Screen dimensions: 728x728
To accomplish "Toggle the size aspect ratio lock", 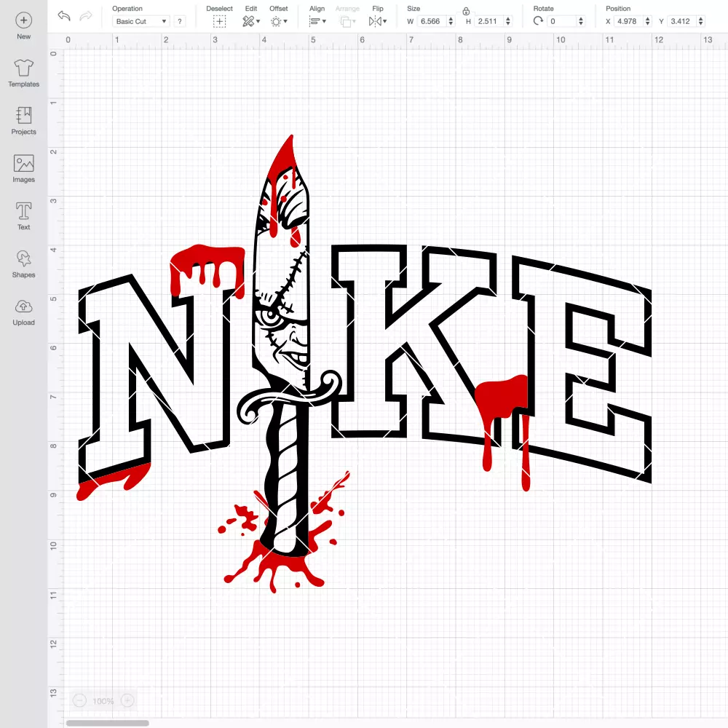I will (466, 11).
